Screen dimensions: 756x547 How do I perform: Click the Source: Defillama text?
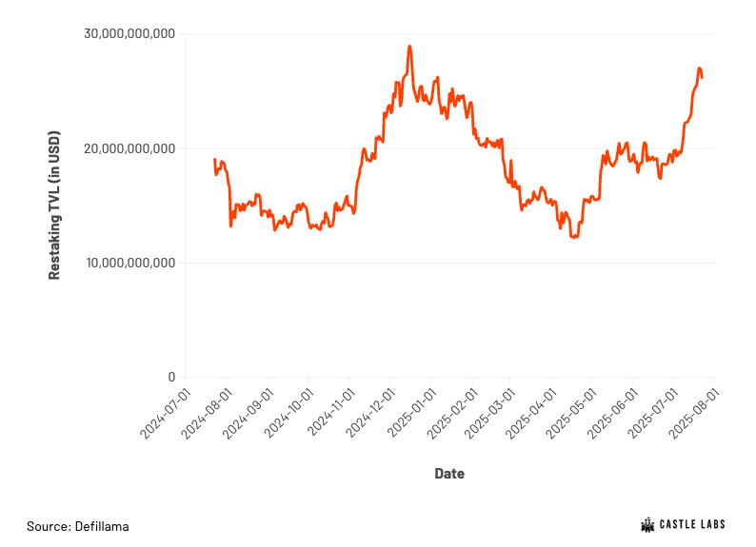(78, 526)
